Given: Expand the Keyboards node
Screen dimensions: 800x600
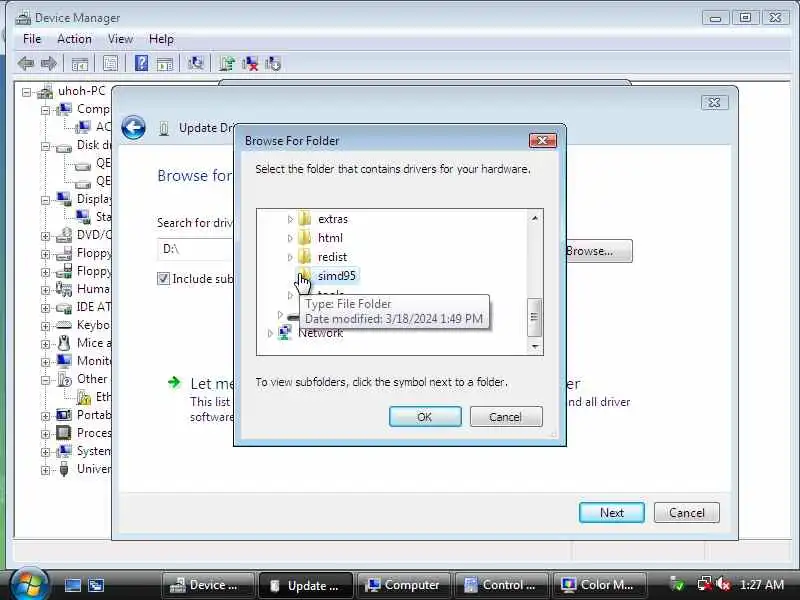Looking at the screenshot, I should click(x=45, y=326).
